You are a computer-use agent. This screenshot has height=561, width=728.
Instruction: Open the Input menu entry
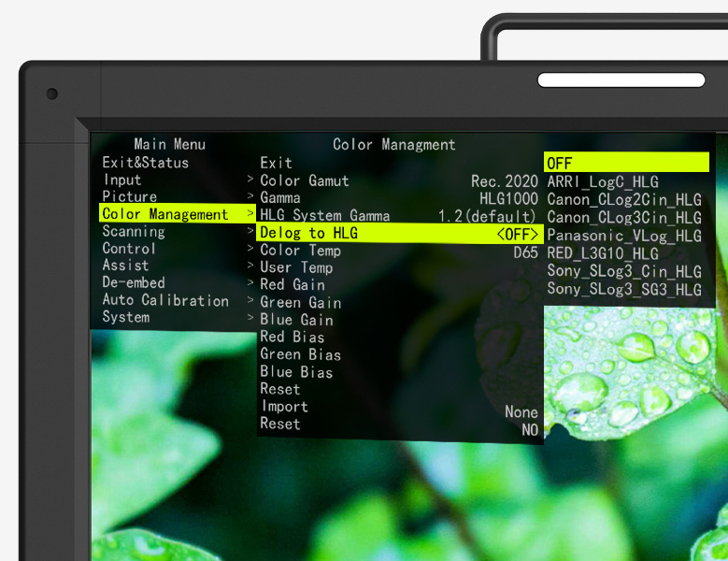coord(122,180)
